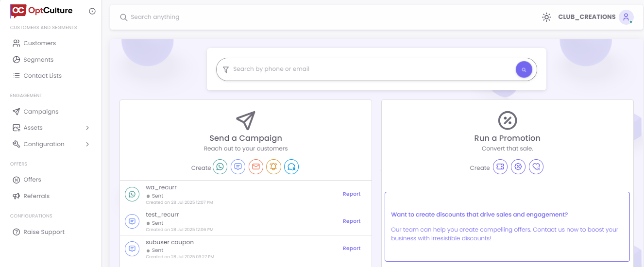
Task: Click WhatsApp icon beside wa_recurr
Action: [x=132, y=194]
